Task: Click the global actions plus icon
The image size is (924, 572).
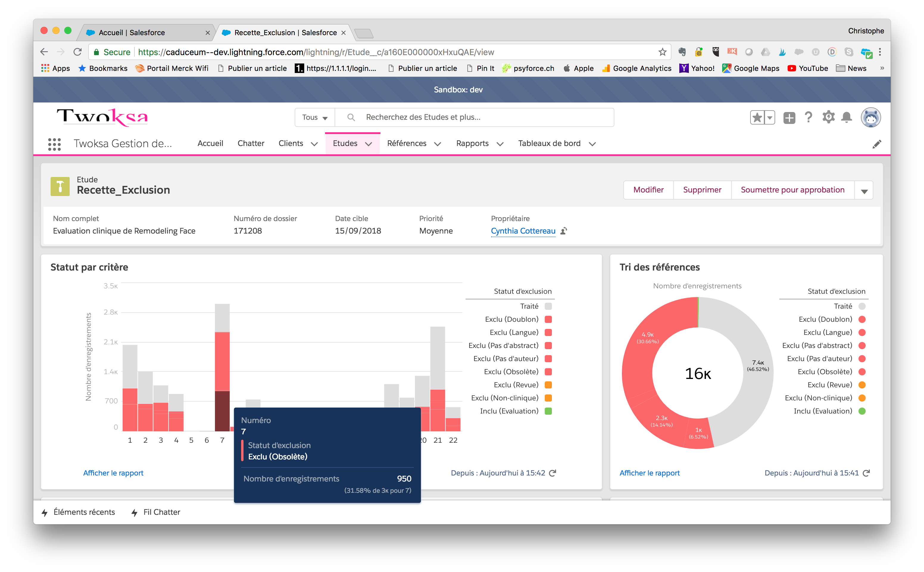Action: [x=789, y=118]
